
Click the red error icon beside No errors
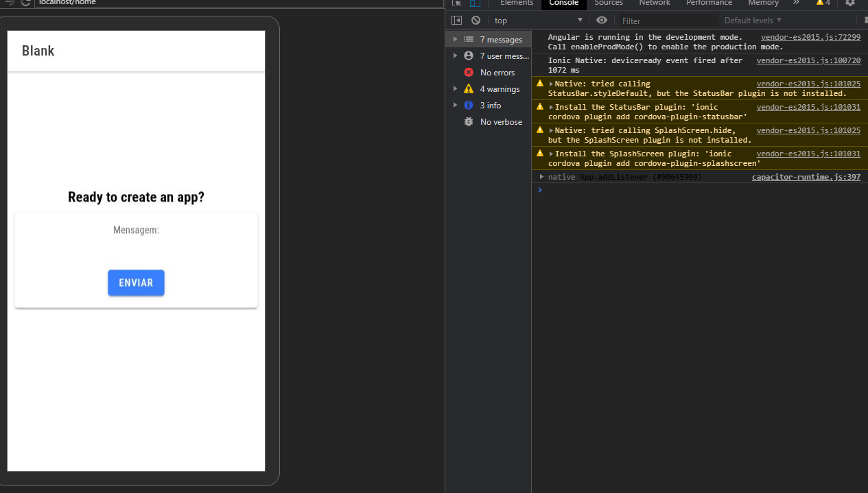point(469,73)
